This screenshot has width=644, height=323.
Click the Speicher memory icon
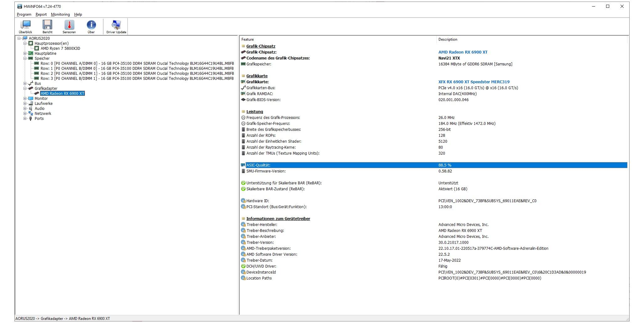tap(31, 59)
